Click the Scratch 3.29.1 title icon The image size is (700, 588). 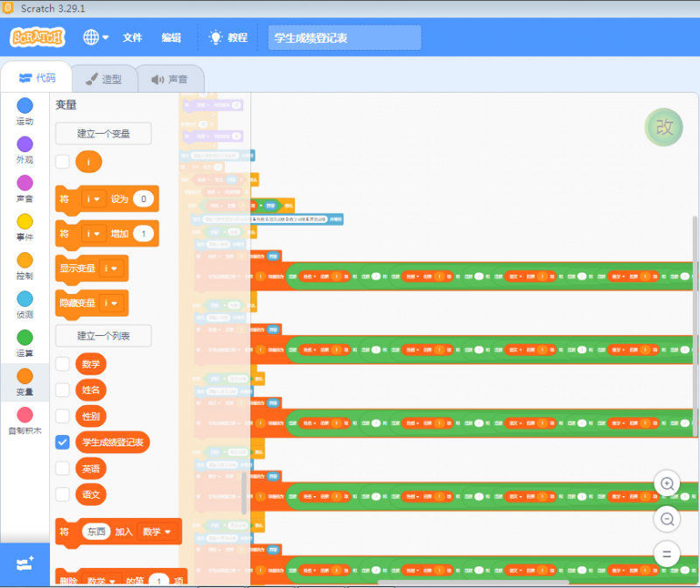[x=8, y=8]
